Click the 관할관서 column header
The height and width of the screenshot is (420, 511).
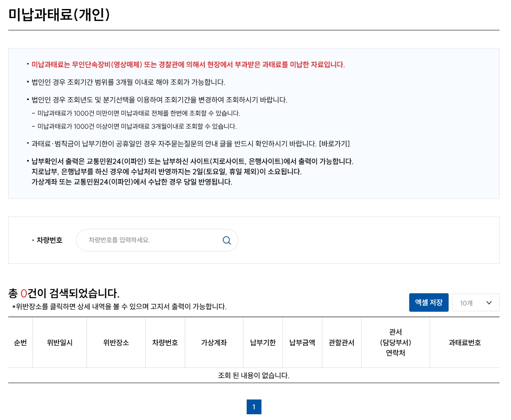pyautogui.click(x=341, y=342)
